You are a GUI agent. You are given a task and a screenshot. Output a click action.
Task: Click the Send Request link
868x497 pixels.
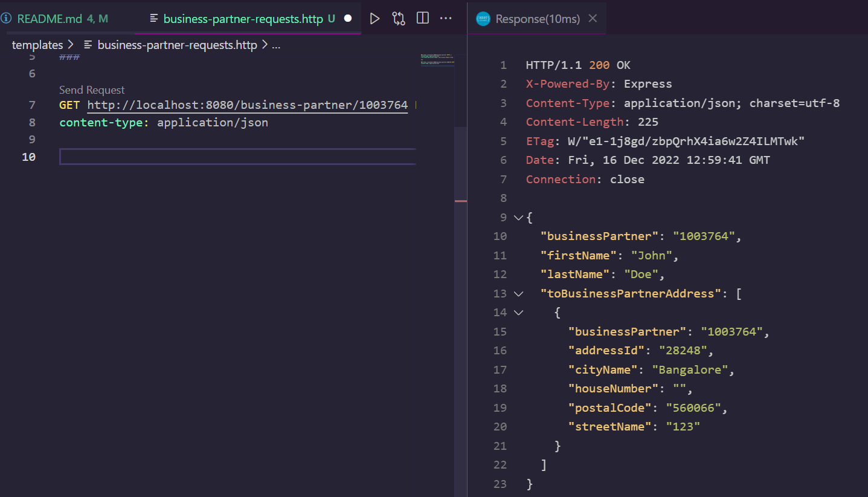(x=92, y=90)
